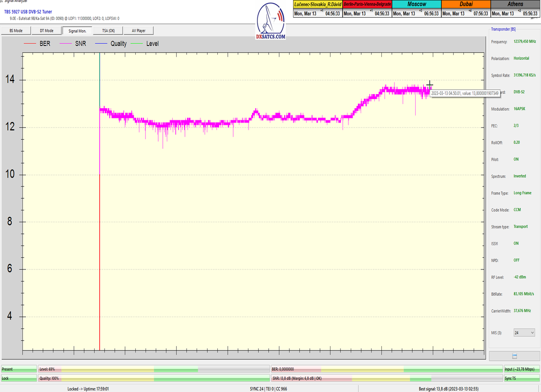Open the TSA (OK) tab
Screen dimensions: 541x392
tap(108, 31)
